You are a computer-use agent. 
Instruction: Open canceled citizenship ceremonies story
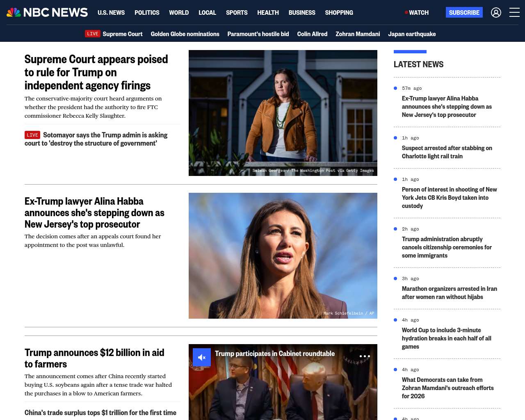point(447,247)
